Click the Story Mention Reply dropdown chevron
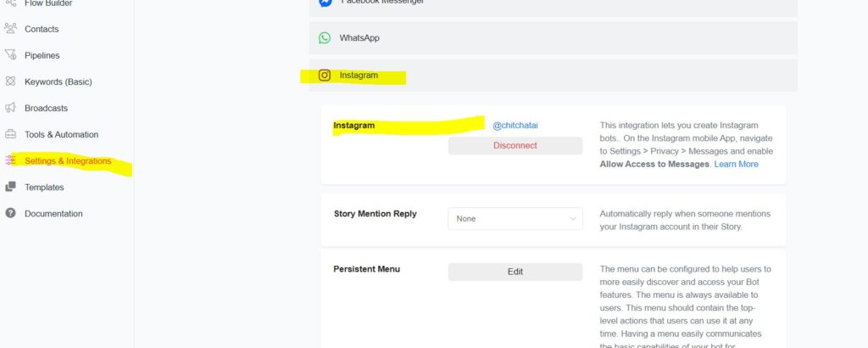The height and width of the screenshot is (348, 868). point(573,219)
